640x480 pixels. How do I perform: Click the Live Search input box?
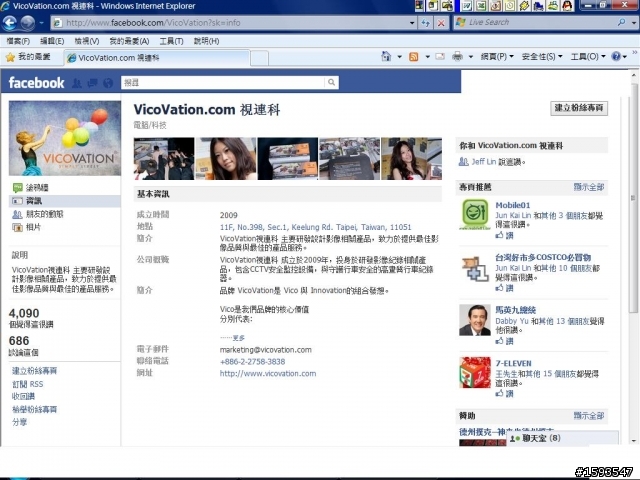pyautogui.click(x=539, y=22)
